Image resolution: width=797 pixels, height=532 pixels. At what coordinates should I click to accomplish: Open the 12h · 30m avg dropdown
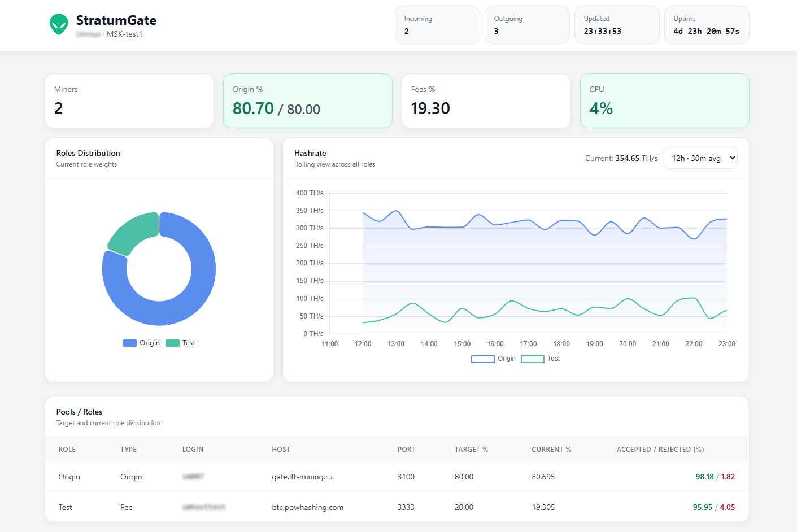[x=700, y=158]
